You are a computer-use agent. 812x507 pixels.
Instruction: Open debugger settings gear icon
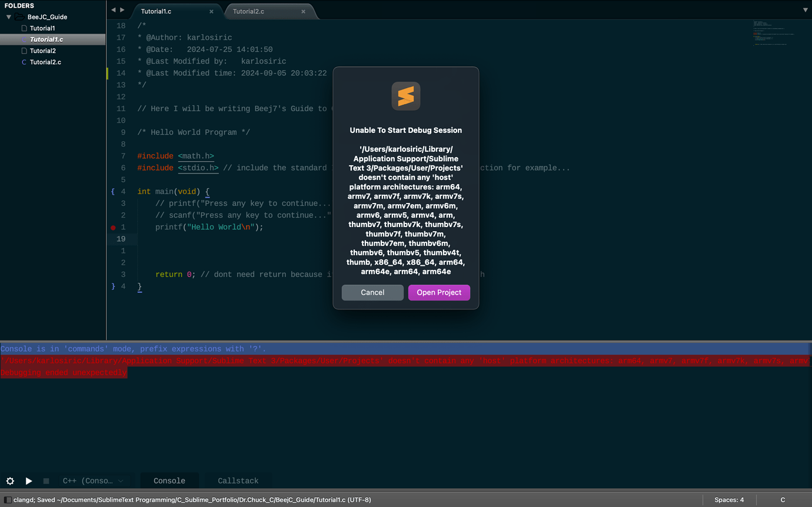10,481
